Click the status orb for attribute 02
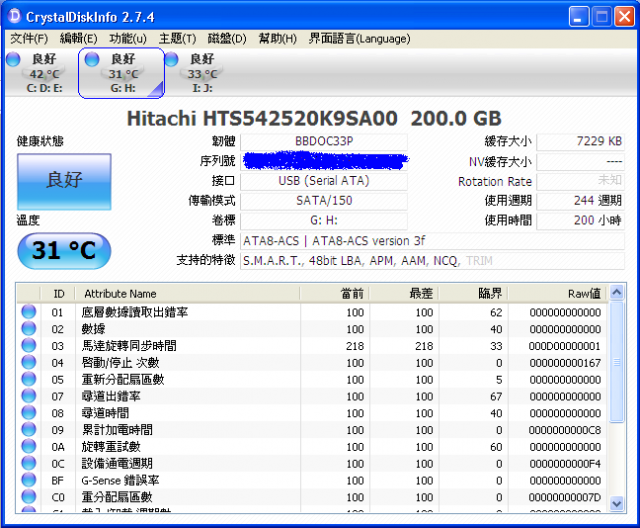This screenshot has width=640, height=528. tap(29, 328)
